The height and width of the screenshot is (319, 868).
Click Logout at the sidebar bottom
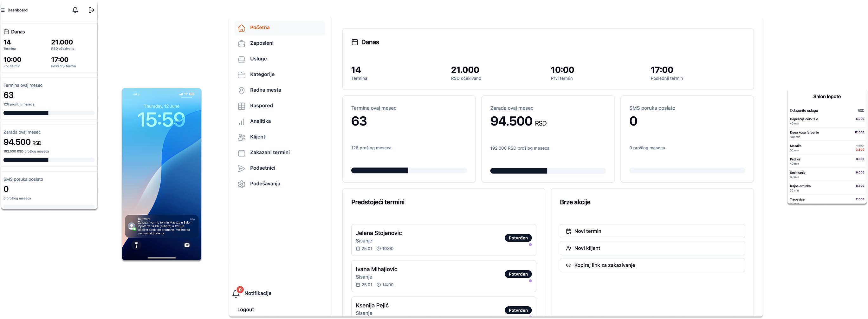(x=246, y=309)
